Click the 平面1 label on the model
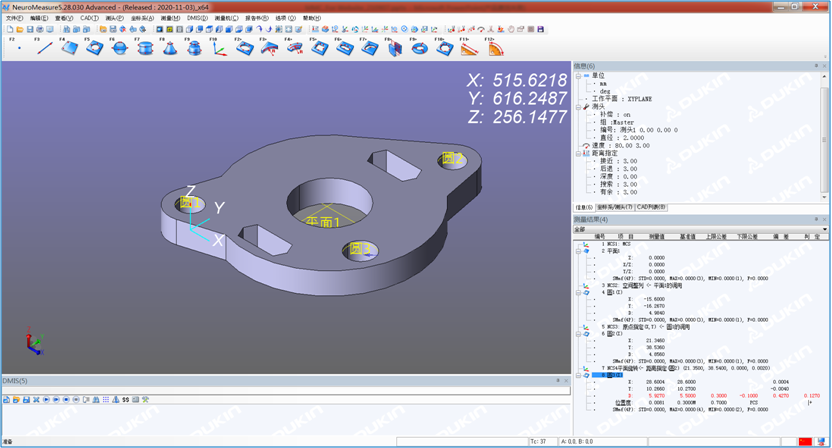The image size is (832, 448). coord(323,222)
